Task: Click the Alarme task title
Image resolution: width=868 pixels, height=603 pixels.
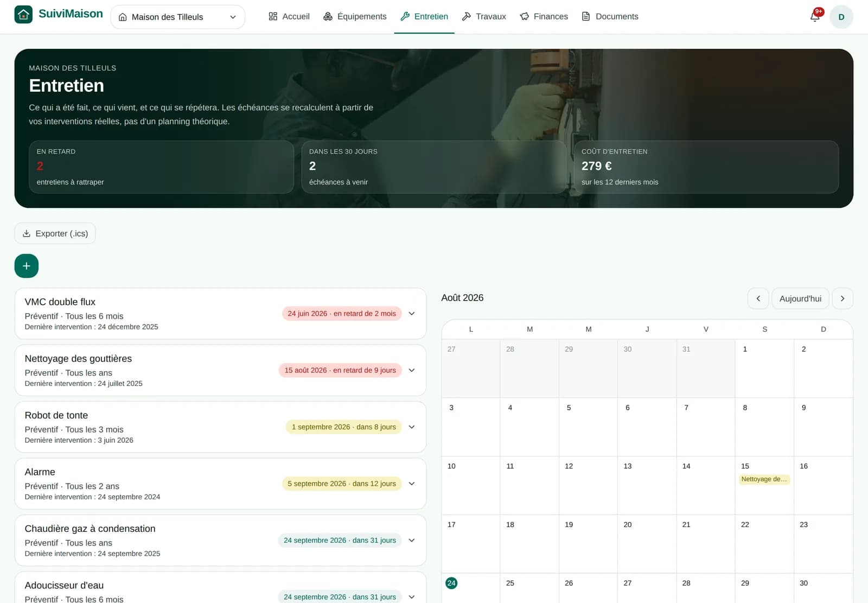Action: coord(40,472)
